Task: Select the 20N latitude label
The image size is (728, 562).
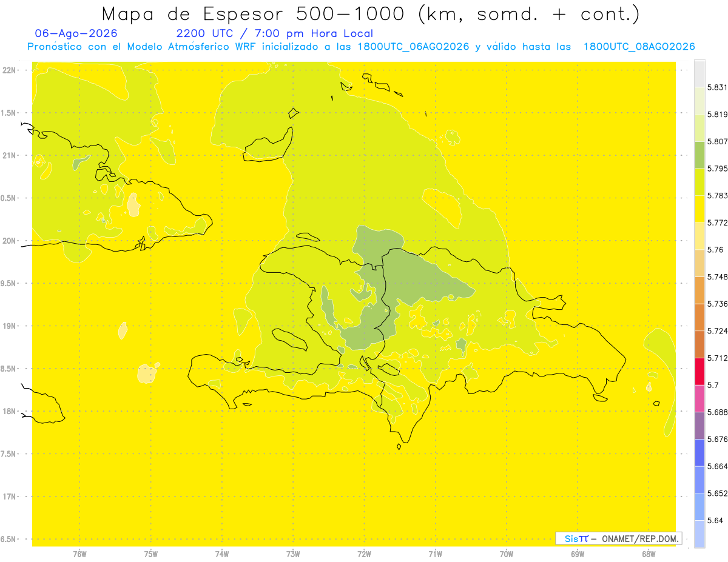Action: [10, 241]
